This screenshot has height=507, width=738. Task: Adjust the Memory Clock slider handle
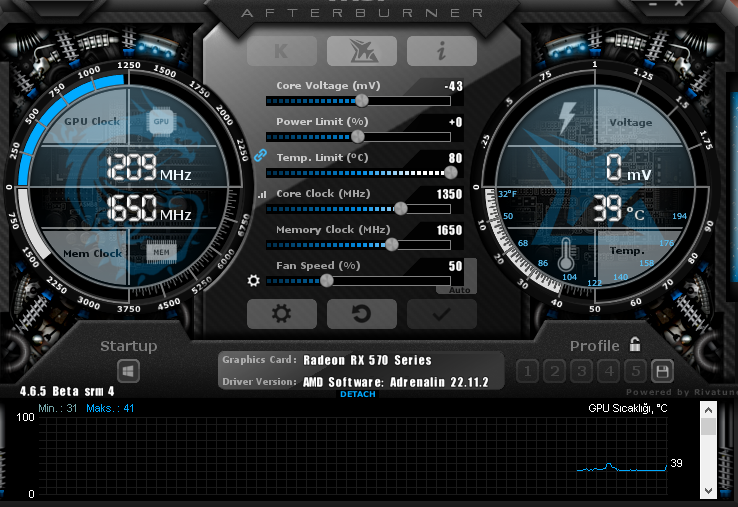[x=392, y=244]
